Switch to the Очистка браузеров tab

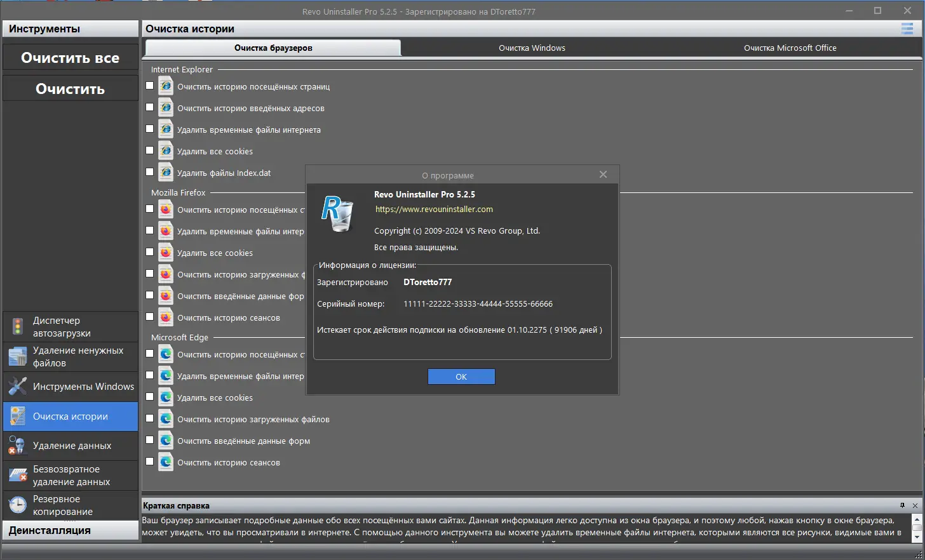(273, 48)
